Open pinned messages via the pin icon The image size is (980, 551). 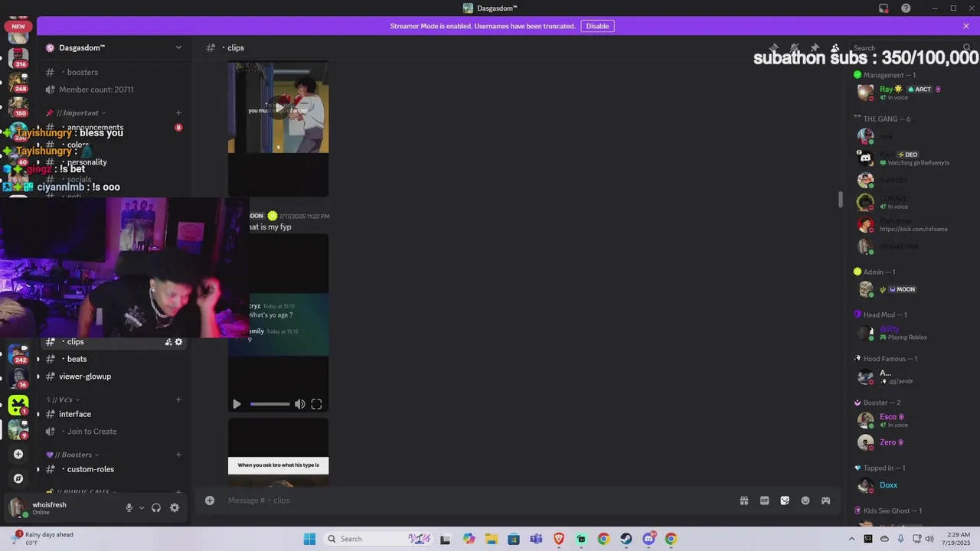815,47
